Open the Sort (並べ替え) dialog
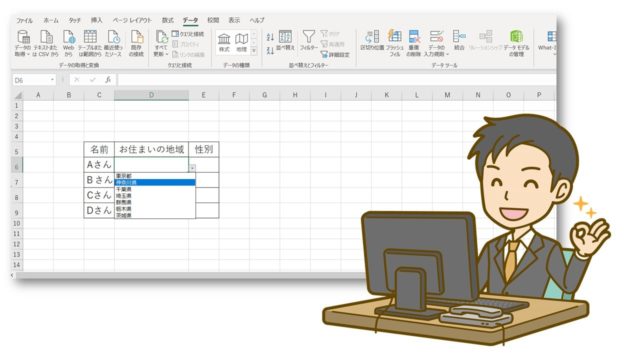 pos(285,41)
